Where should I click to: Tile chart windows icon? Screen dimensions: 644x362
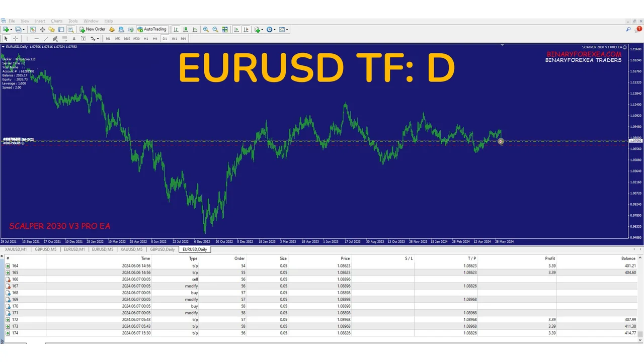coord(225,30)
